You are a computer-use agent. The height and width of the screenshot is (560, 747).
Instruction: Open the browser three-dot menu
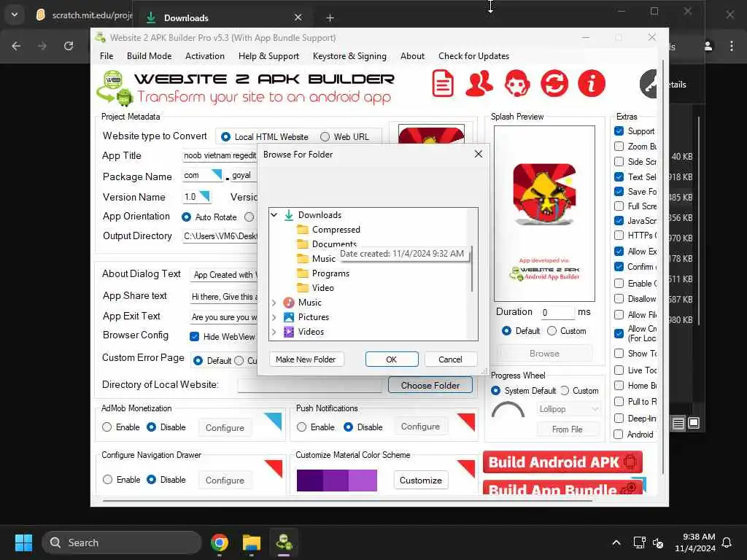[731, 46]
